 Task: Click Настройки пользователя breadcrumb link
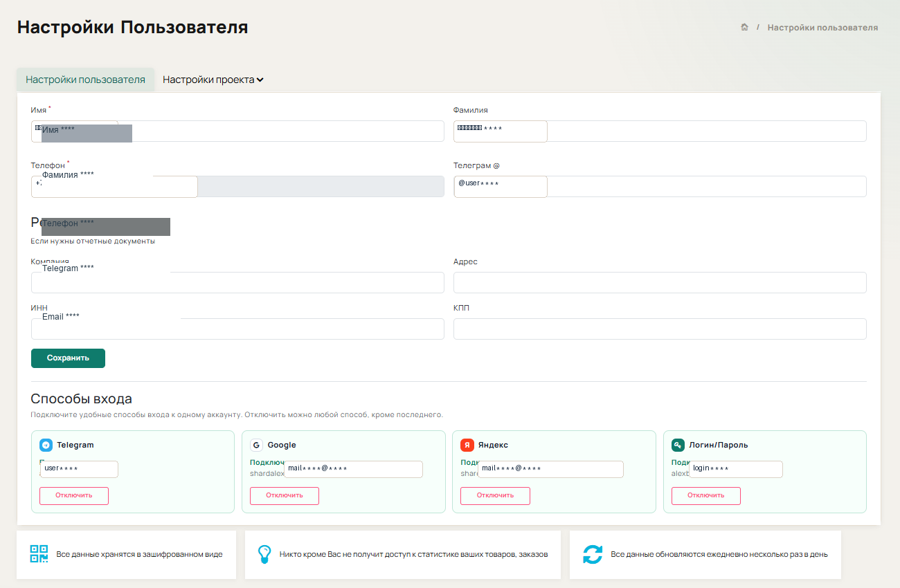(x=822, y=28)
